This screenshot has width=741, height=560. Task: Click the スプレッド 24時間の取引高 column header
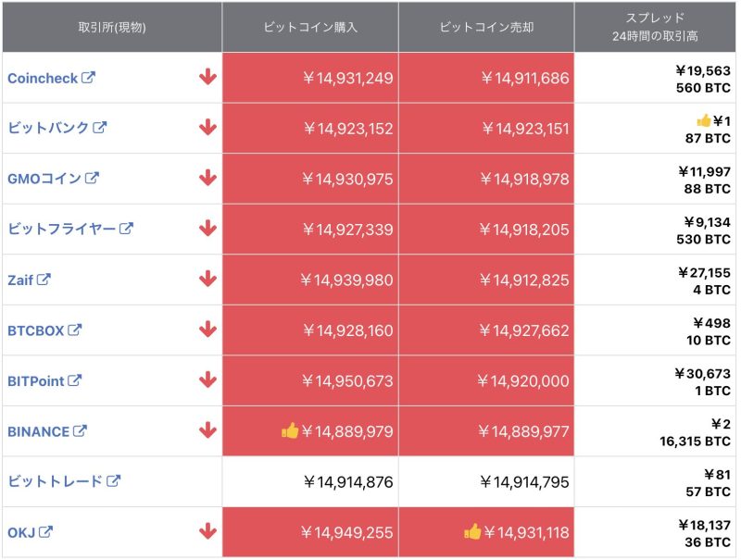click(x=657, y=27)
